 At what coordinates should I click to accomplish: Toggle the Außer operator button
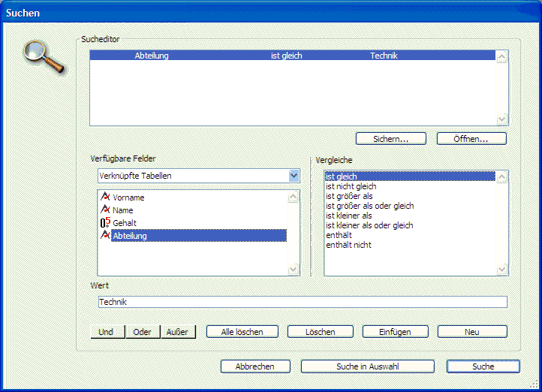click(x=178, y=332)
